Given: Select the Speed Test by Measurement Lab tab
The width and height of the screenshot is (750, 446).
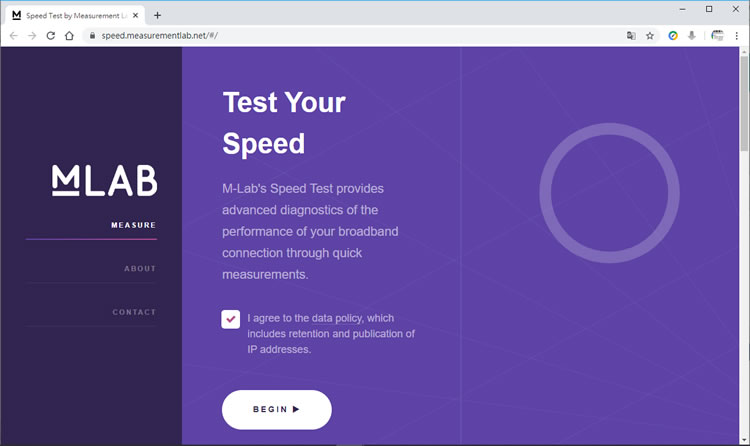Looking at the screenshot, I should point(76,15).
